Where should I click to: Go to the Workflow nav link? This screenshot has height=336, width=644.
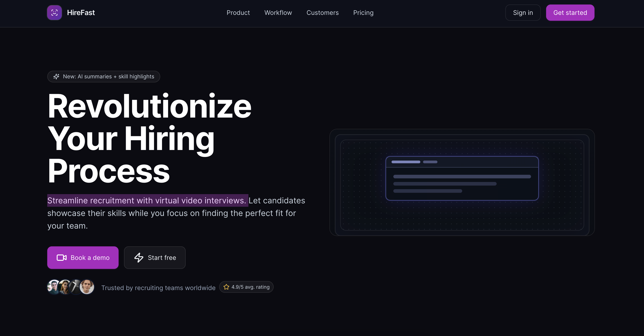click(278, 13)
